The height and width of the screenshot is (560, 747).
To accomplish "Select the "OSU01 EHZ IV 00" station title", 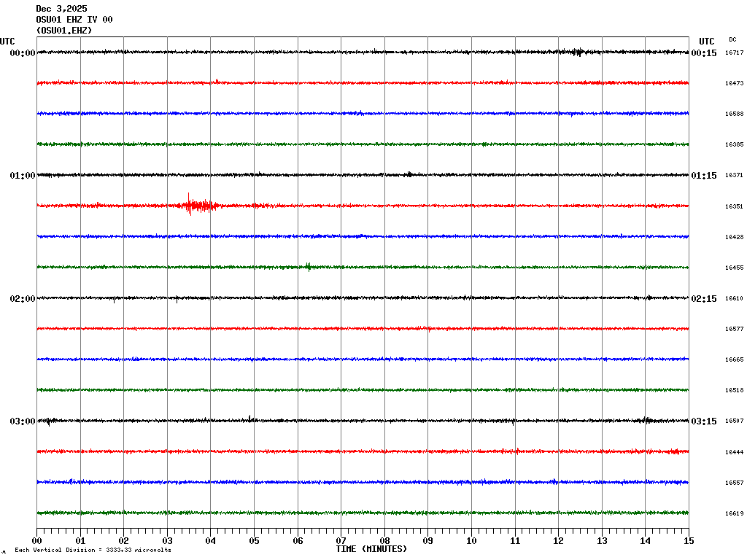I will point(74,20).
